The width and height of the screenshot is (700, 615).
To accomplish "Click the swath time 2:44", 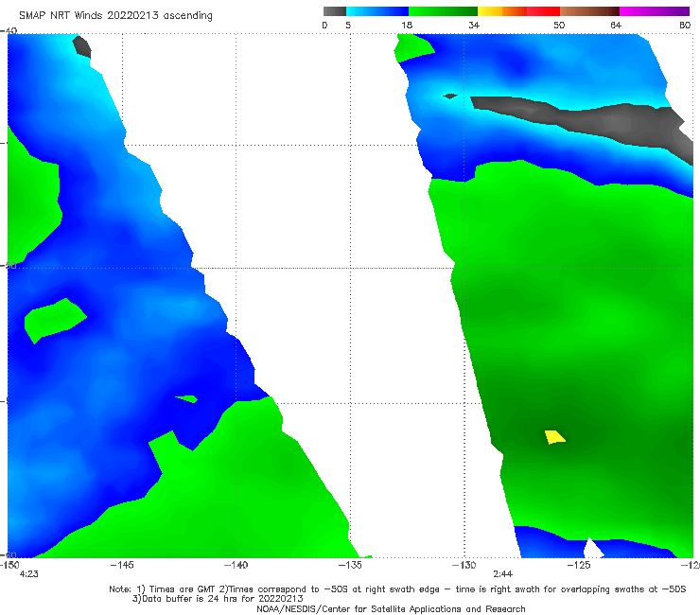I will coord(502,574).
